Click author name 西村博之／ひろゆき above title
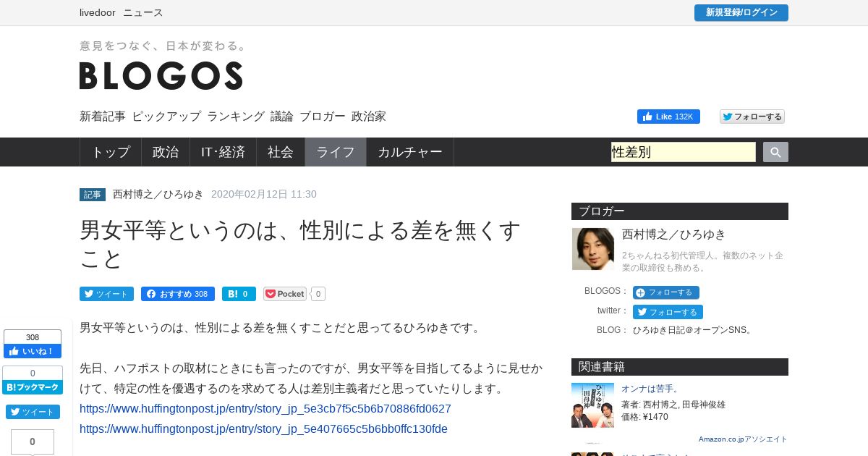The height and width of the screenshot is (456, 868). 158,194
